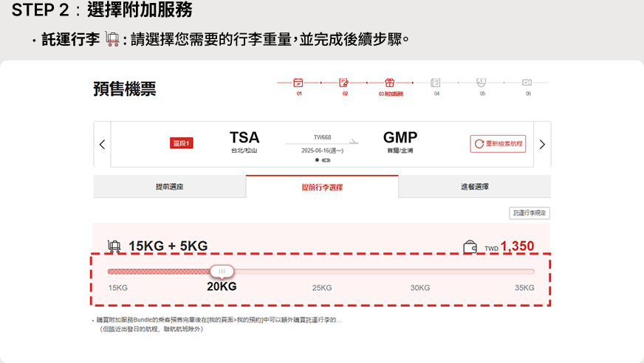
Task: Click the step 03 gift box icon
Action: [x=390, y=83]
